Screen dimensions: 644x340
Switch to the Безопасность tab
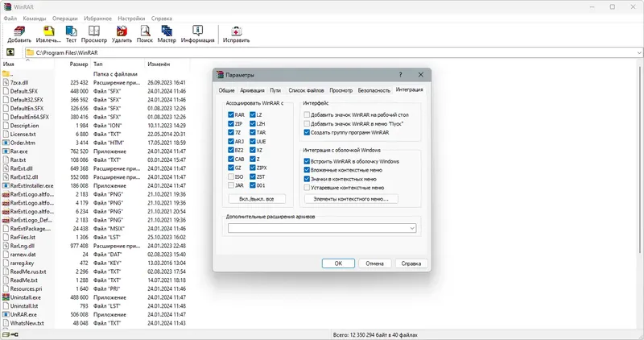(374, 90)
